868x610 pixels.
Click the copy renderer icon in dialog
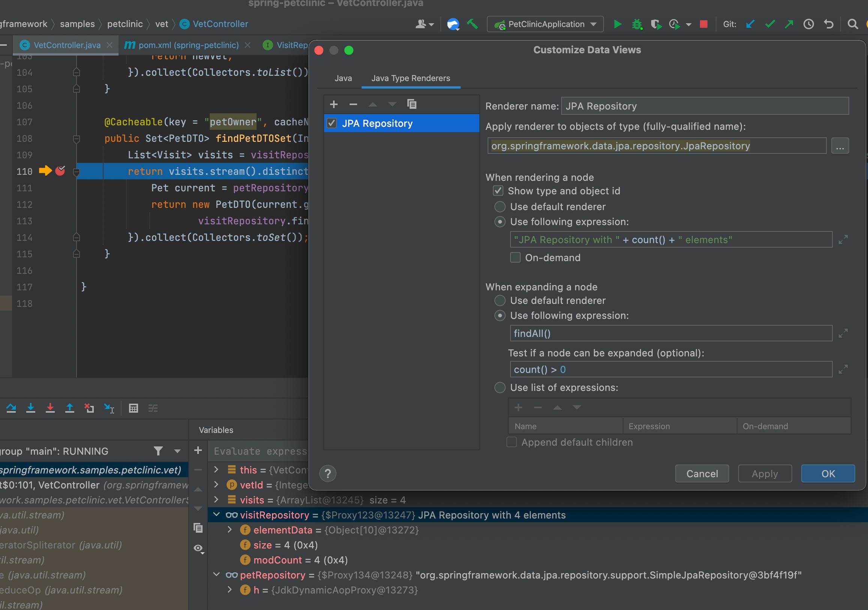click(x=411, y=104)
